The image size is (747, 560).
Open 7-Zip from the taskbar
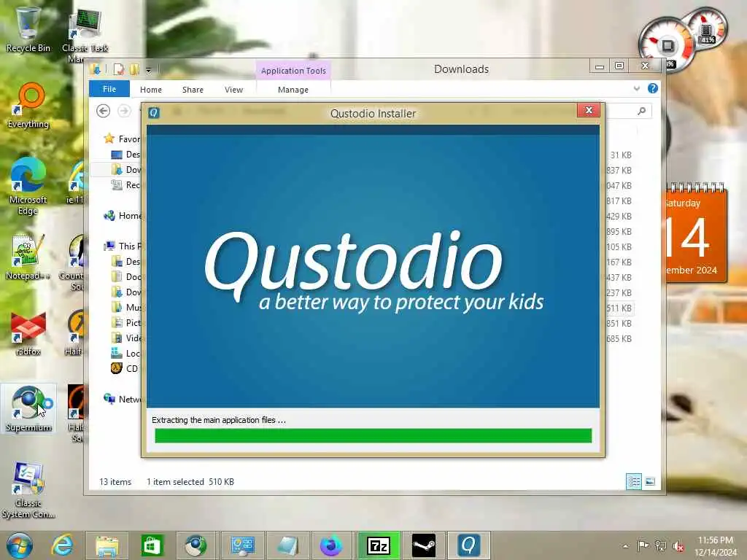point(379,545)
